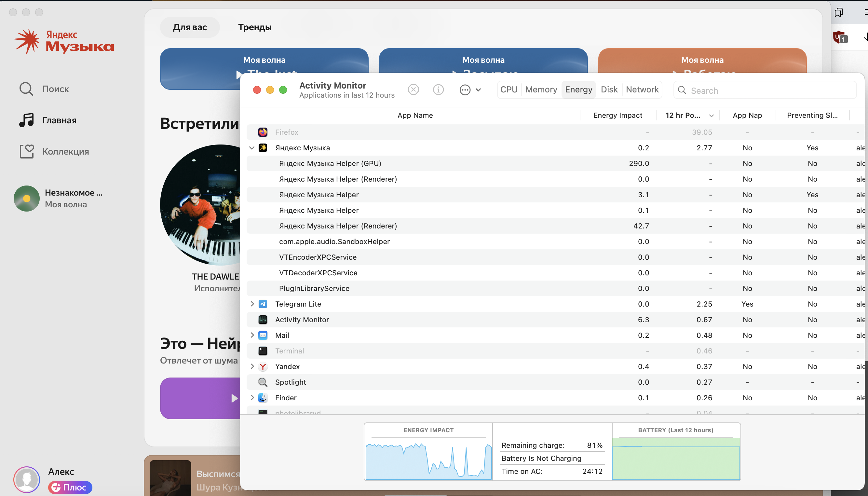The width and height of the screenshot is (868, 496).
Task: Sort by the App Nap column header
Action: click(747, 116)
